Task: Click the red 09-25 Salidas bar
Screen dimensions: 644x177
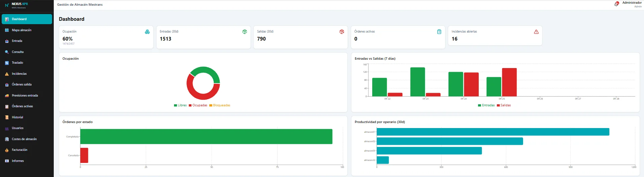Action: click(x=509, y=82)
